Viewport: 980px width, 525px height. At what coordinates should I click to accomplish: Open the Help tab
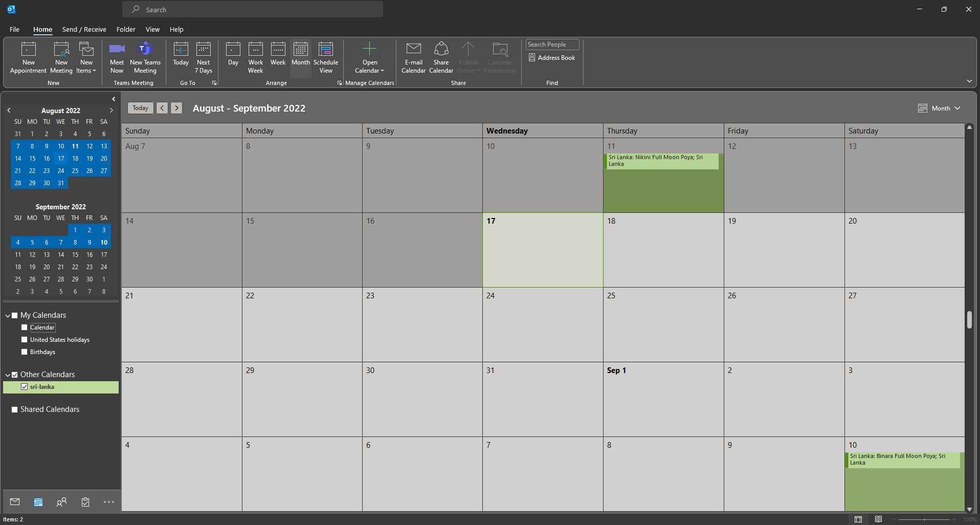[x=176, y=29]
